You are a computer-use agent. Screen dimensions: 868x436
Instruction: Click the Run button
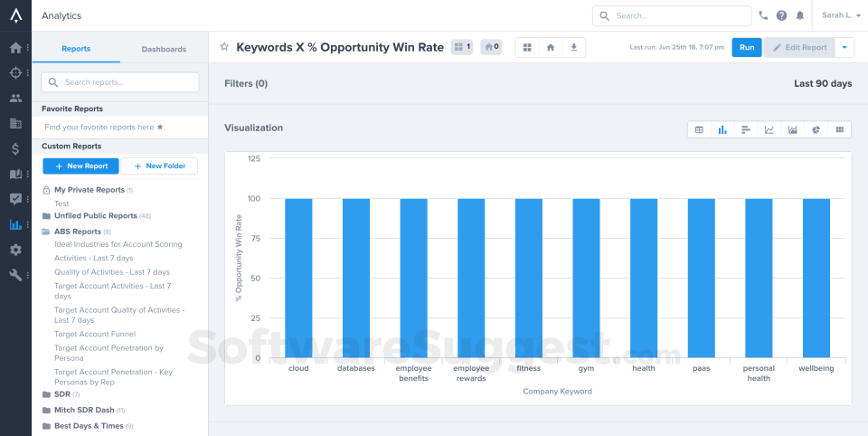coord(747,48)
